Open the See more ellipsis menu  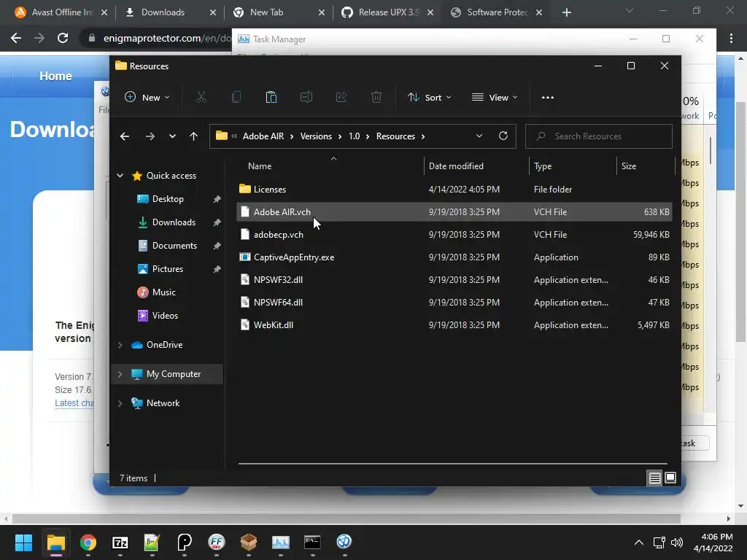coord(548,98)
